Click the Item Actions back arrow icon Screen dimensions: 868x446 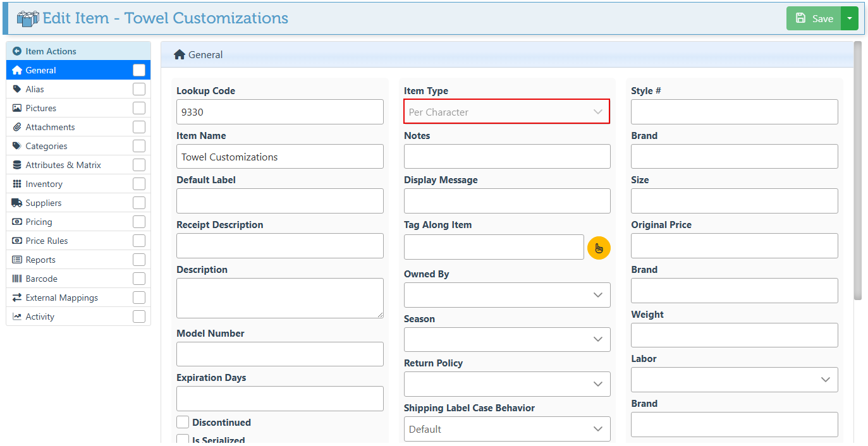17,51
